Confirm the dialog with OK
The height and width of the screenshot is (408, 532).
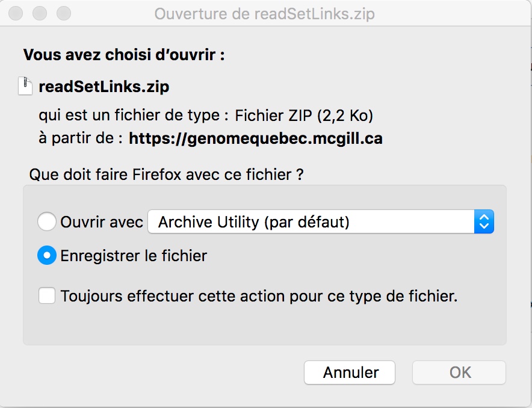pyautogui.click(x=459, y=372)
